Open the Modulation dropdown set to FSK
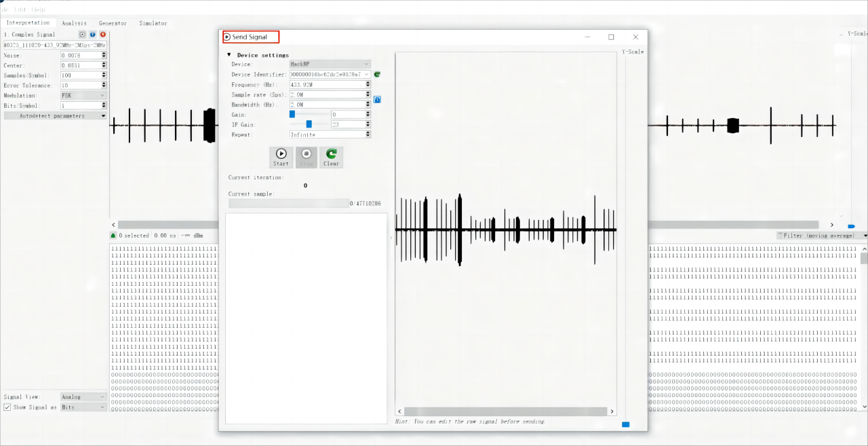 pos(84,96)
